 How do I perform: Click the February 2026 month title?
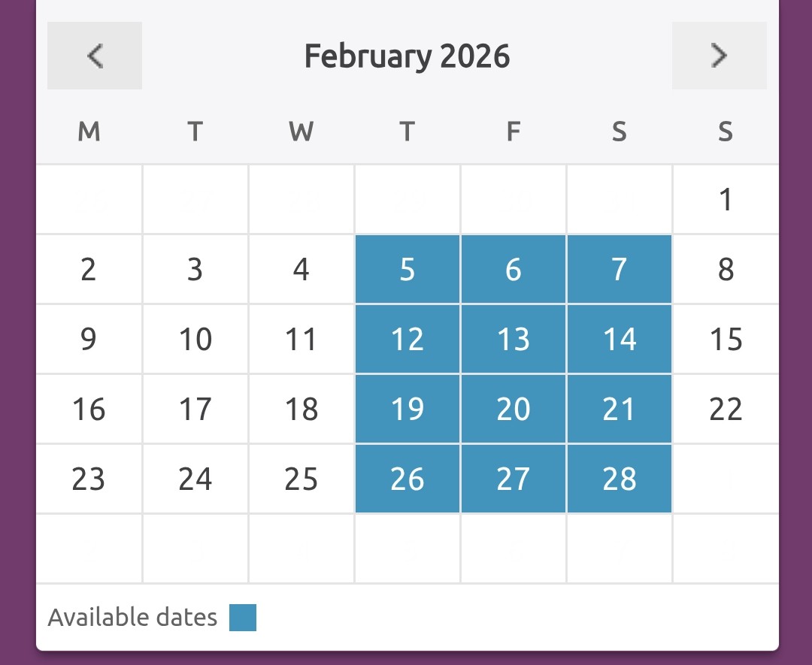pos(407,56)
